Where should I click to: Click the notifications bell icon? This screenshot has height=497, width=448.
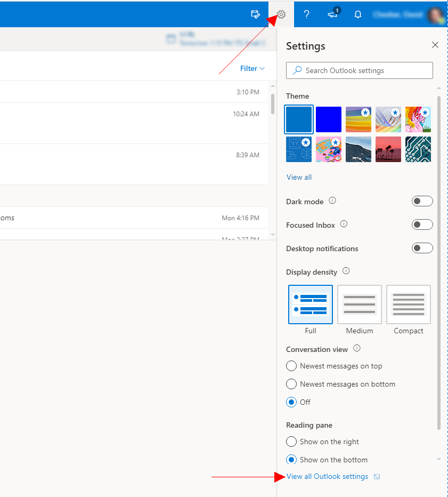357,14
